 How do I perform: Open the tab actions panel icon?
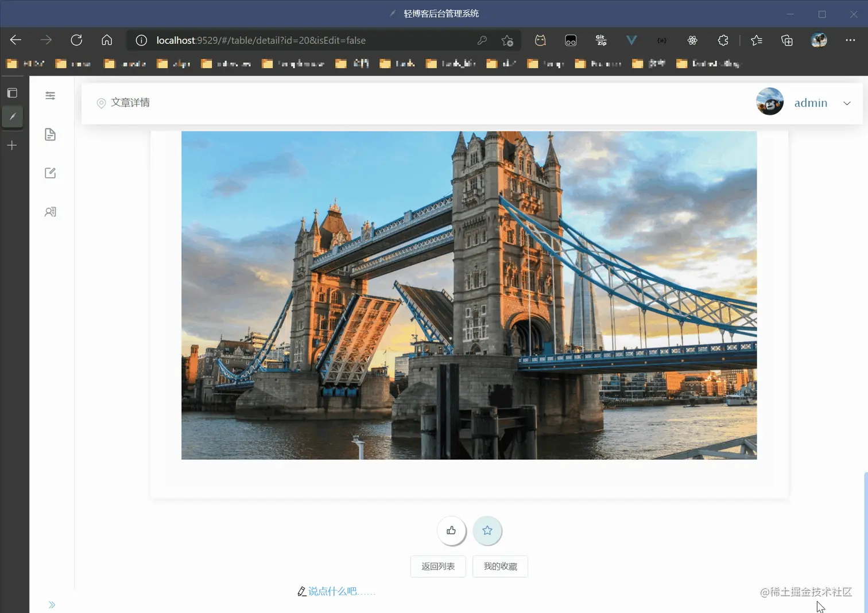[12, 93]
